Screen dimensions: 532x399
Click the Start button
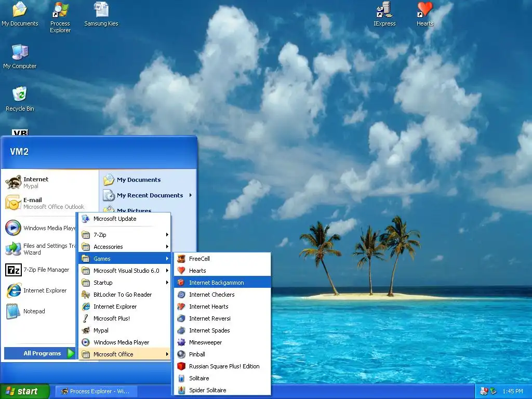pyautogui.click(x=25, y=391)
